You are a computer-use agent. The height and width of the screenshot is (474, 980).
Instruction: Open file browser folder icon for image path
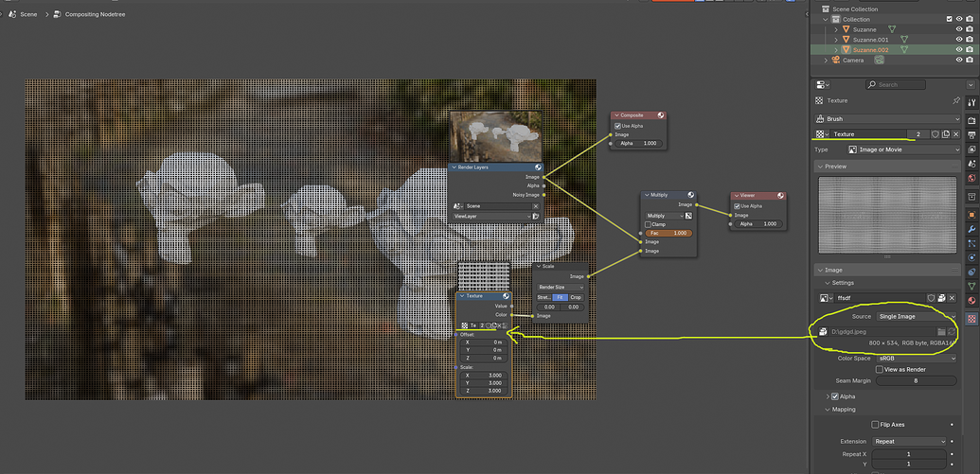pyautogui.click(x=940, y=332)
